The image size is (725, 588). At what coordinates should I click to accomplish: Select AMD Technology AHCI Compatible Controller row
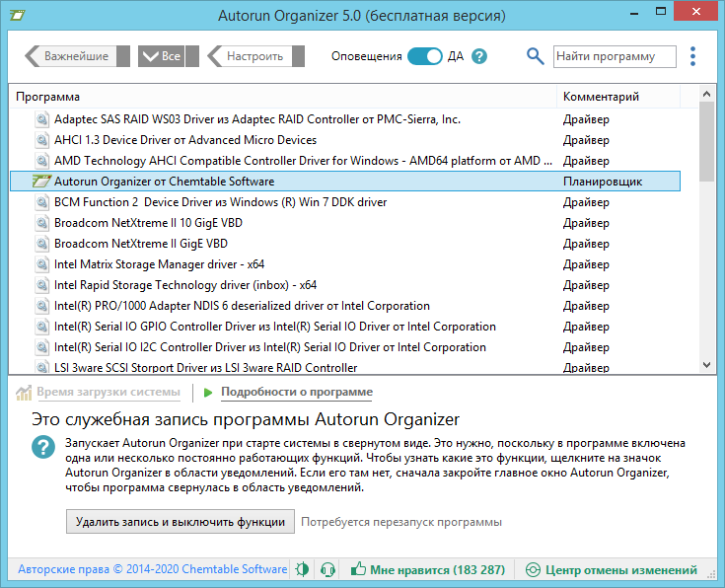point(345,161)
